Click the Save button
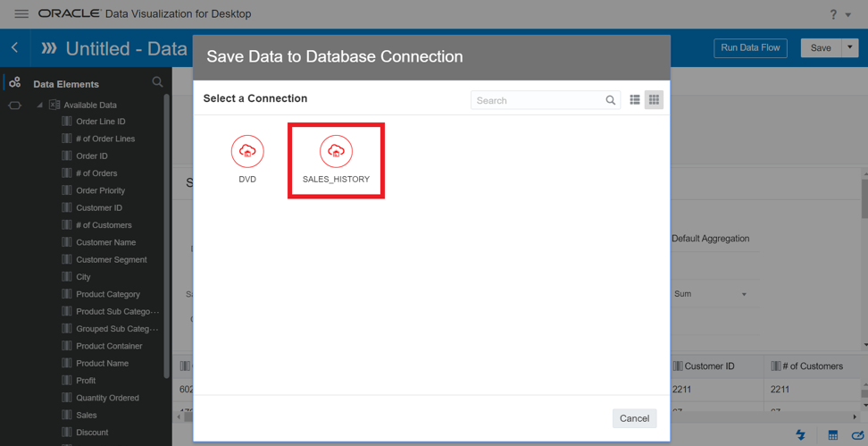 tap(821, 48)
